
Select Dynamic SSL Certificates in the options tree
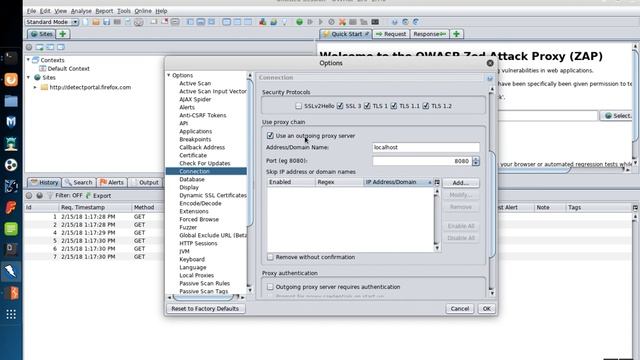point(213,196)
